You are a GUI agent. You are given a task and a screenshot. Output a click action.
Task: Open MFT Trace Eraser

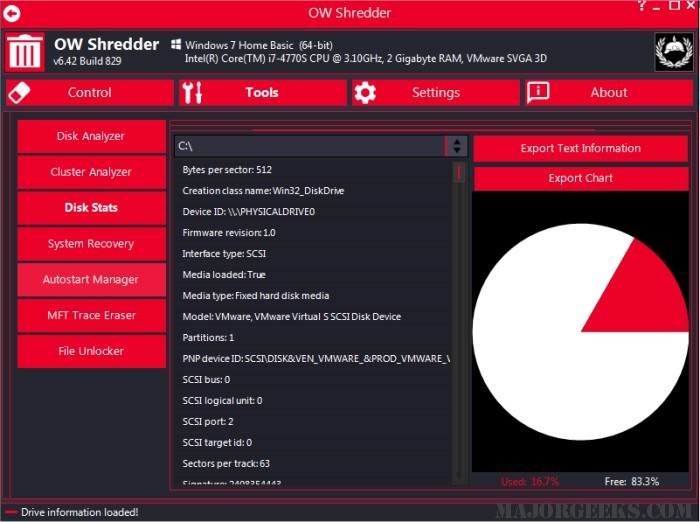coord(92,315)
